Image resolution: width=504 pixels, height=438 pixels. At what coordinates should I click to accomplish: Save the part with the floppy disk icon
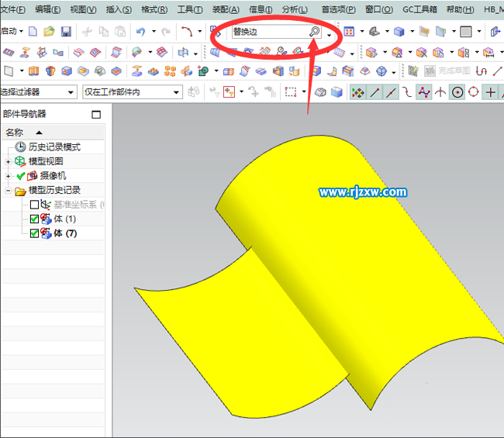pos(66,32)
